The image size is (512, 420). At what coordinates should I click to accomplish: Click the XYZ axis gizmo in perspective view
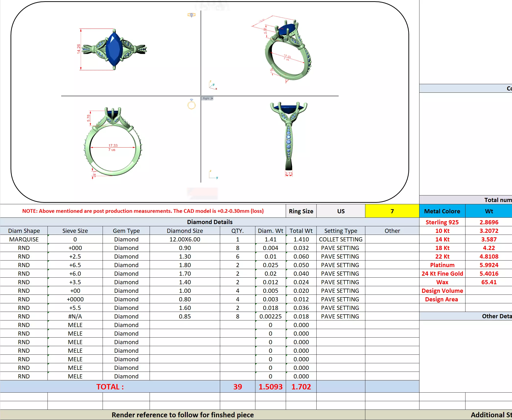[x=213, y=85]
